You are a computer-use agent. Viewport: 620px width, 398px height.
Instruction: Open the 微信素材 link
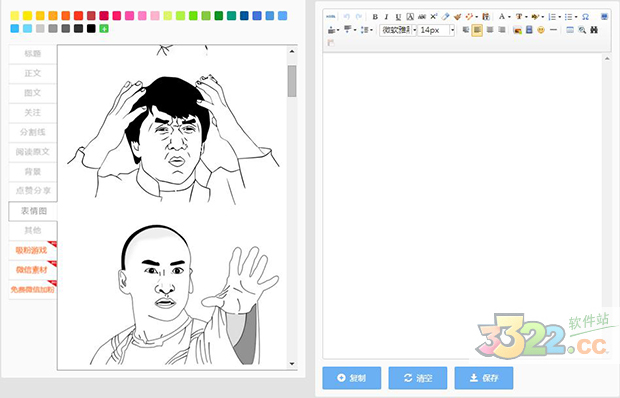pos(32,270)
